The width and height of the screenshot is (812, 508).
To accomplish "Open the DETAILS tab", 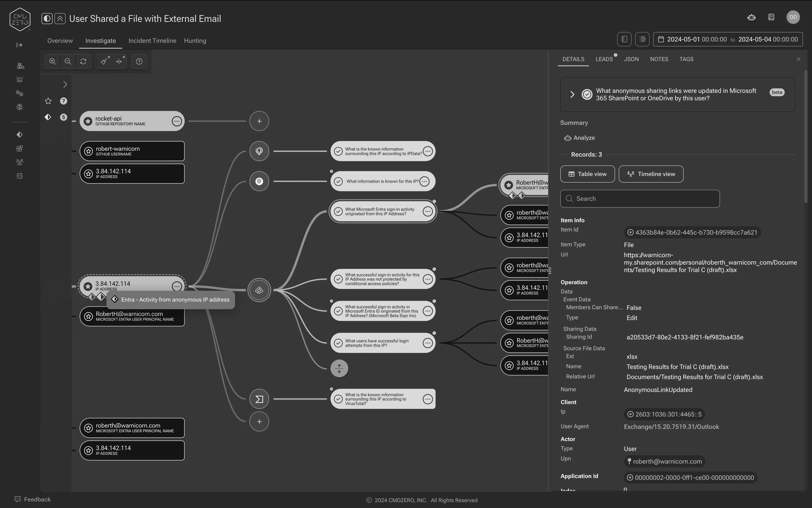I will coord(573,59).
